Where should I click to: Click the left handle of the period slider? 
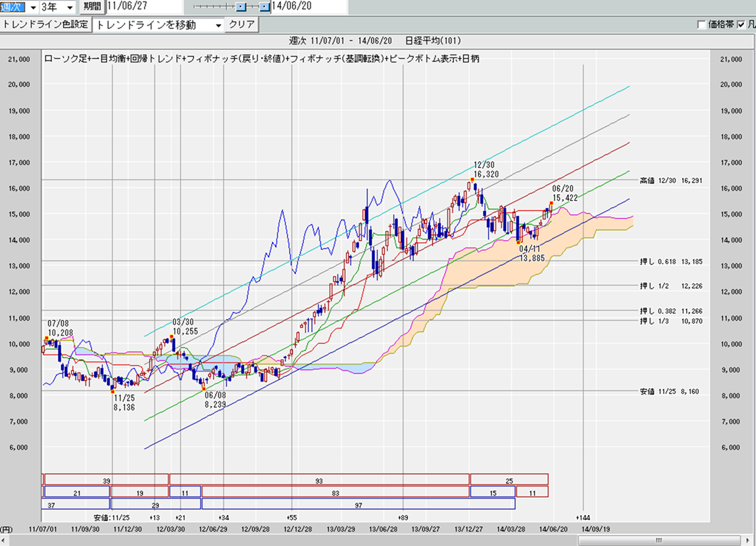pos(241,6)
